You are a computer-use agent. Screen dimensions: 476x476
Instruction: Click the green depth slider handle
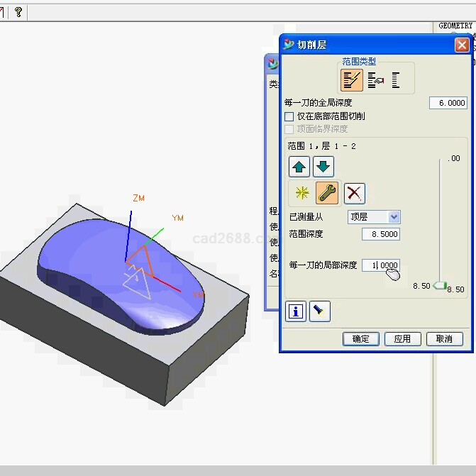coord(440,286)
